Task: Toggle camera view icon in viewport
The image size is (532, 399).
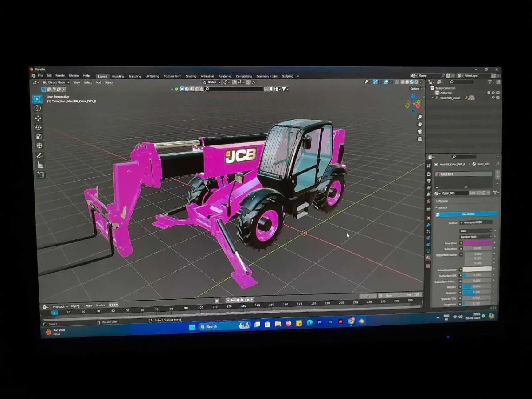Action: [419, 132]
